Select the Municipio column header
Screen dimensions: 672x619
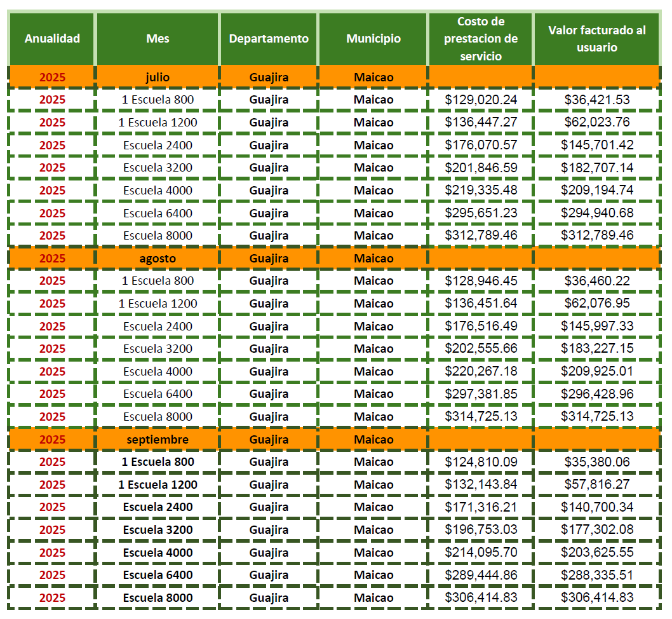pos(373,38)
